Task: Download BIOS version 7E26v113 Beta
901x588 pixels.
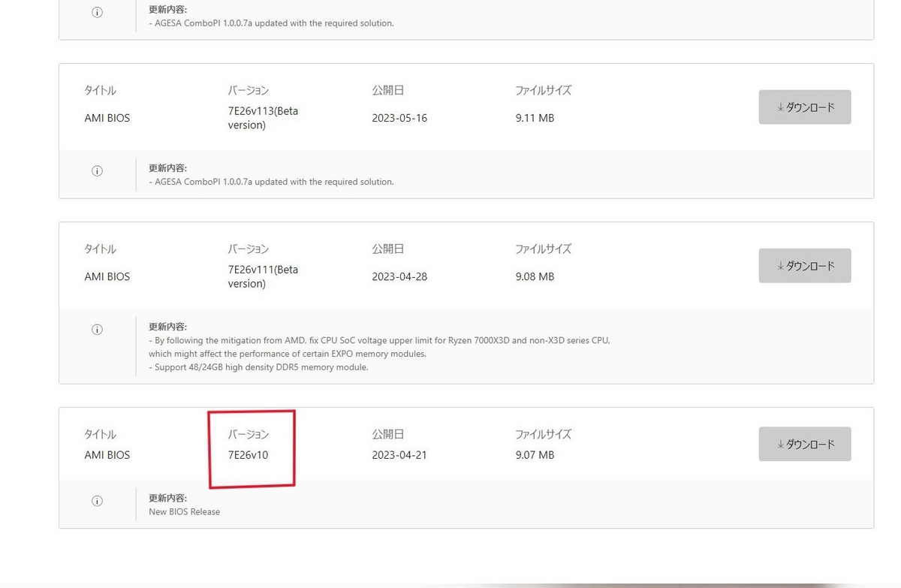Action: [x=805, y=107]
